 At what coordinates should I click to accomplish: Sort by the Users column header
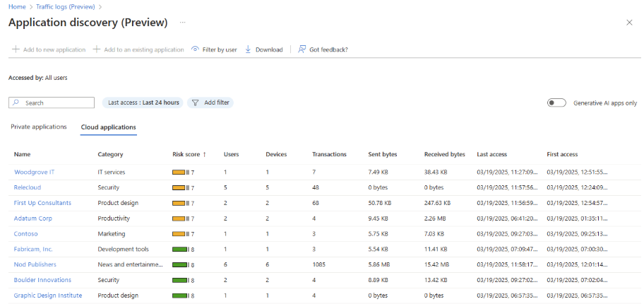click(231, 154)
